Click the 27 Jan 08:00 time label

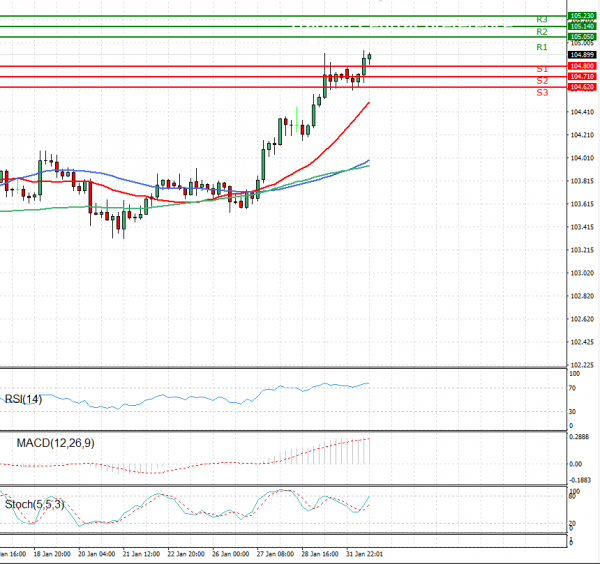(275, 554)
